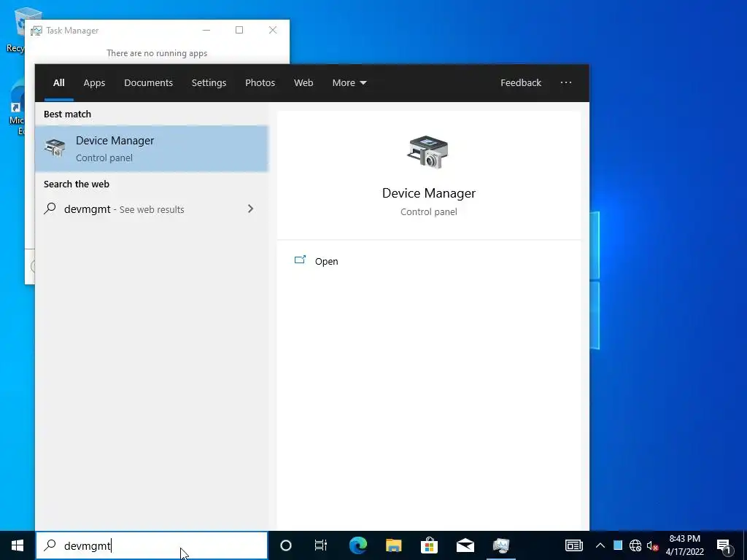This screenshot has height=560, width=747.
Task: Click the blue square tray icon
Action: tap(618, 545)
